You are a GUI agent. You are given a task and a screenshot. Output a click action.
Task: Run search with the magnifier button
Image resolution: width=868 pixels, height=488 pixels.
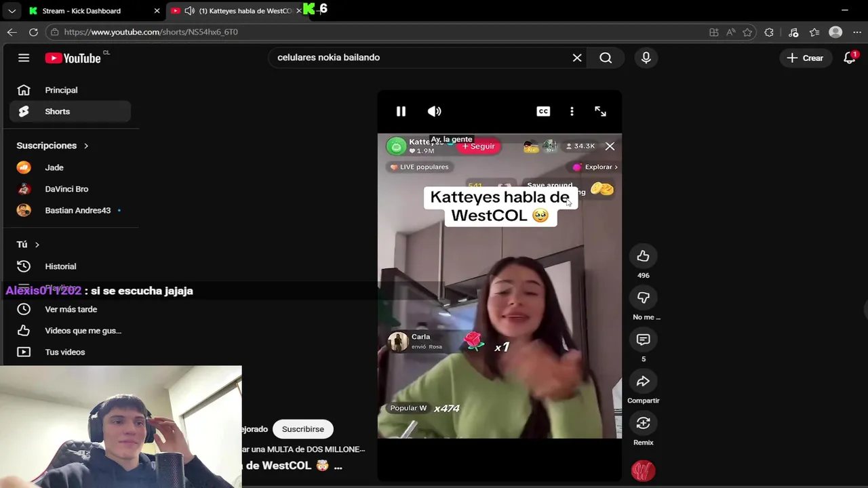click(606, 58)
